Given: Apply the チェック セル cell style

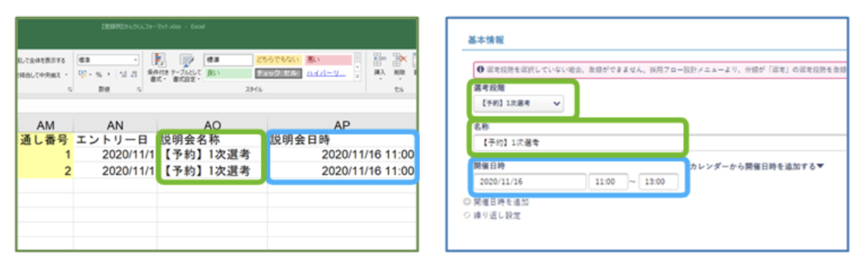Looking at the screenshot, I should (x=278, y=74).
